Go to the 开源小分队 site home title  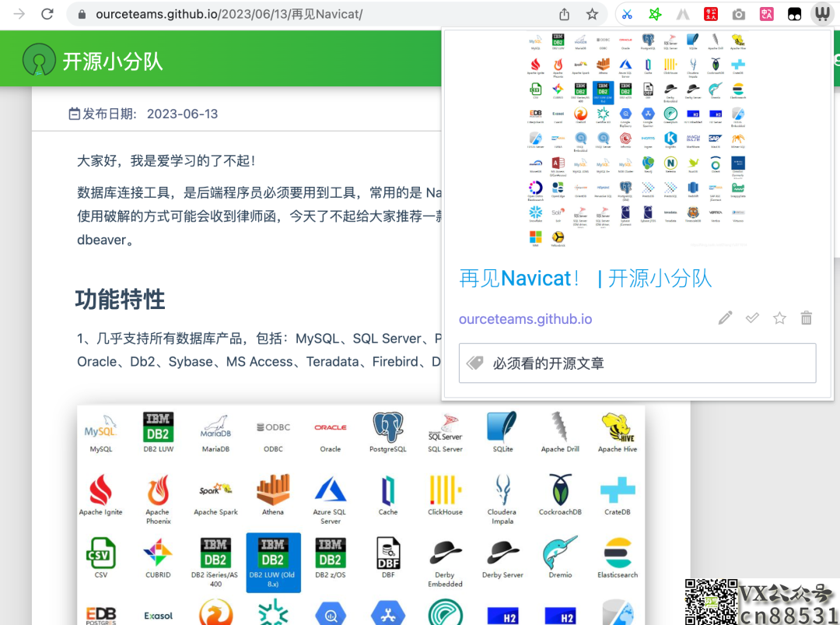pos(113,61)
